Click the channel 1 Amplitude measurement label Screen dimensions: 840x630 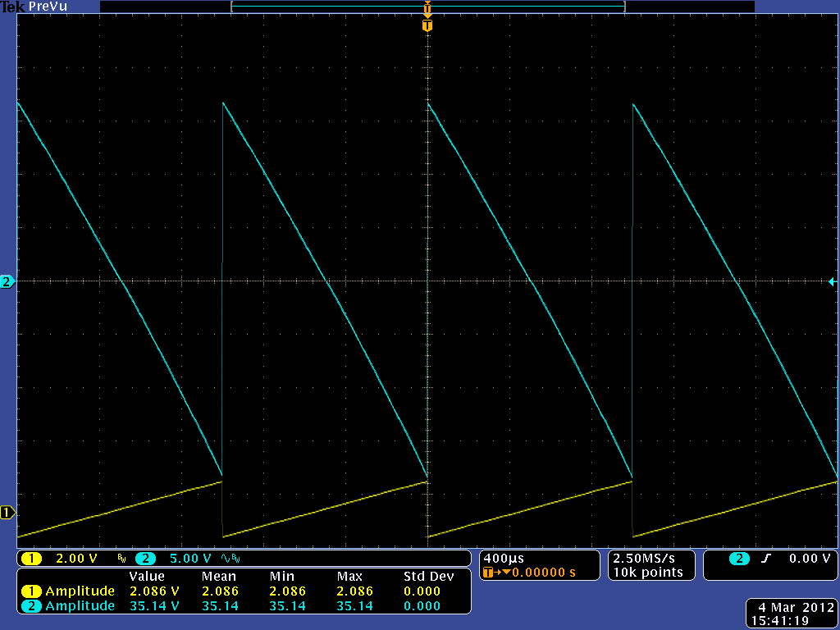click(80, 591)
